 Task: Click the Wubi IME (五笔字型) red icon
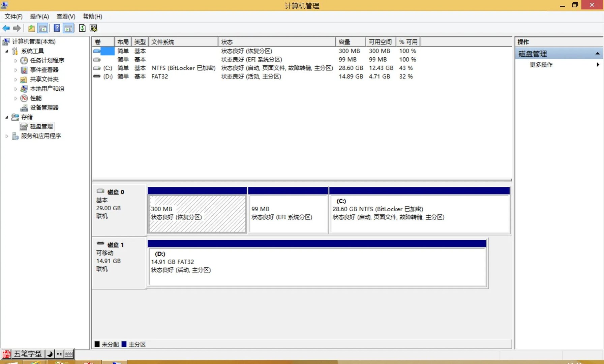coord(6,354)
